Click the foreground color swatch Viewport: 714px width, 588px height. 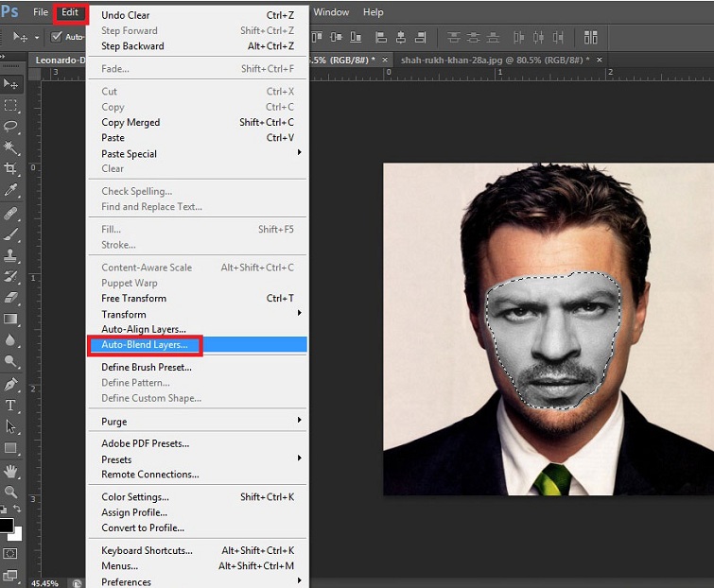point(6,525)
